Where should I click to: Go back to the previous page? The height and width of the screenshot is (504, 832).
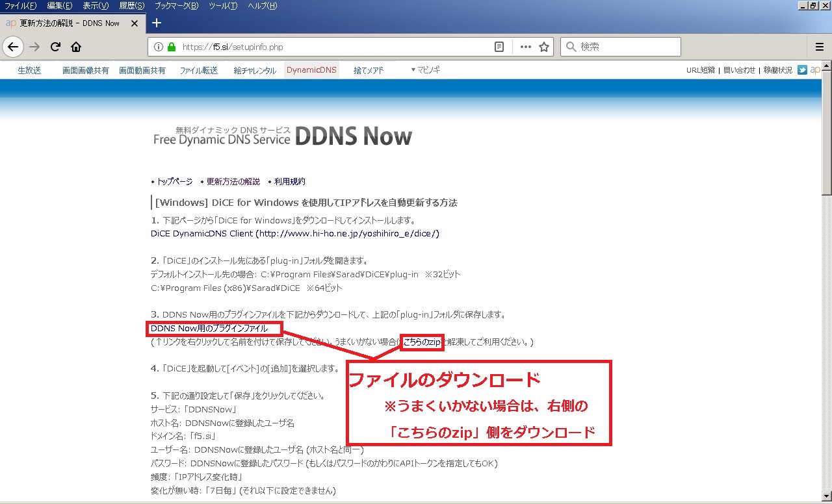pyautogui.click(x=13, y=47)
